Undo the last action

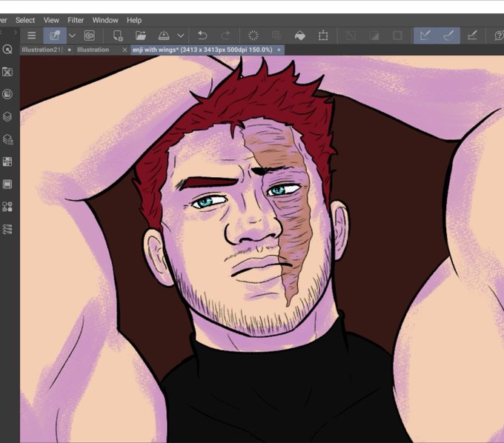coord(202,36)
